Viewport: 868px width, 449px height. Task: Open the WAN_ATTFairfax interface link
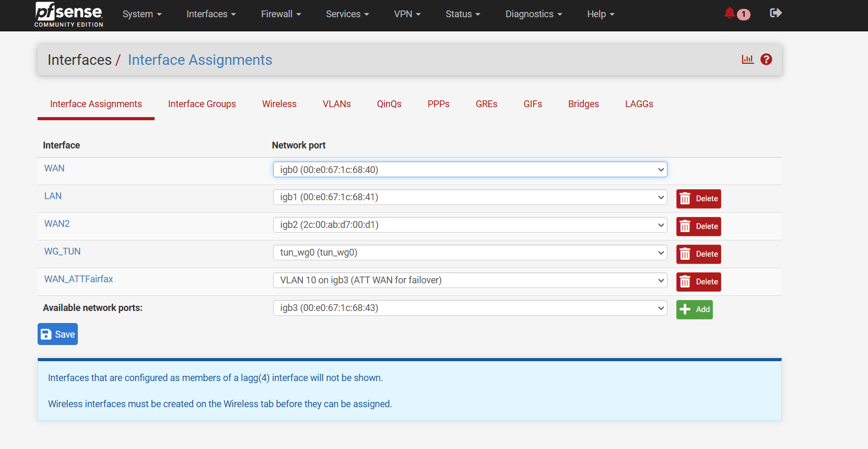[78, 279]
